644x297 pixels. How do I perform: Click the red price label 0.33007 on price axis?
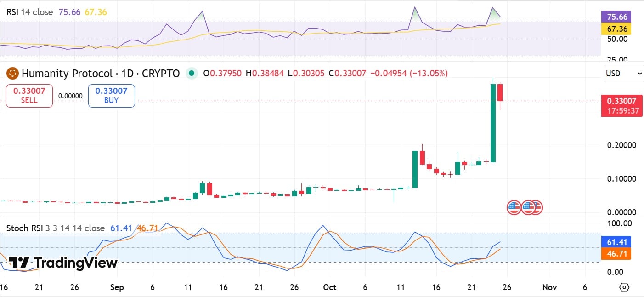click(x=622, y=101)
